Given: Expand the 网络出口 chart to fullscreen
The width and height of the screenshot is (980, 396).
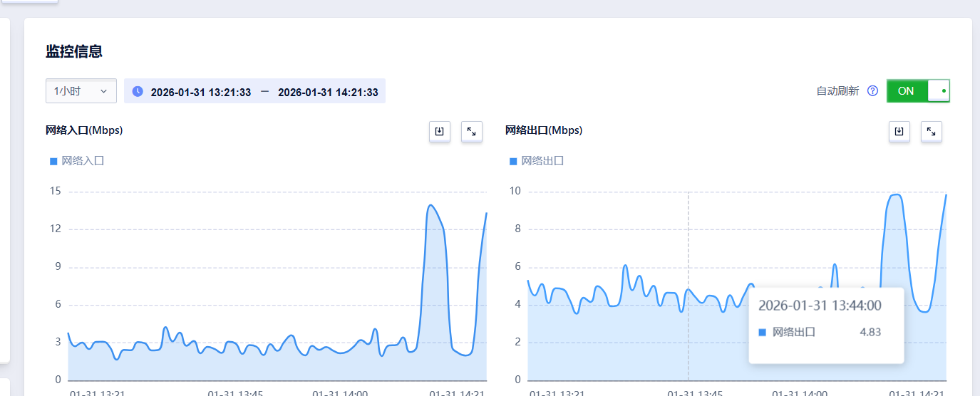Looking at the screenshot, I should [932, 132].
